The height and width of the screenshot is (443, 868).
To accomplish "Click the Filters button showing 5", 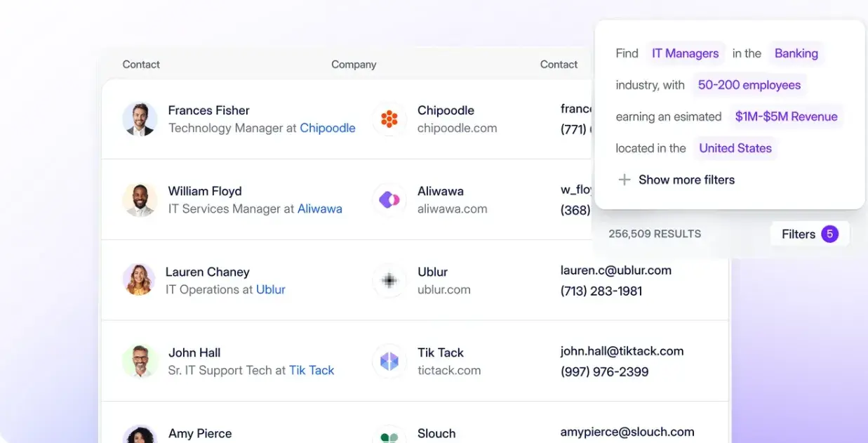I will [809, 234].
